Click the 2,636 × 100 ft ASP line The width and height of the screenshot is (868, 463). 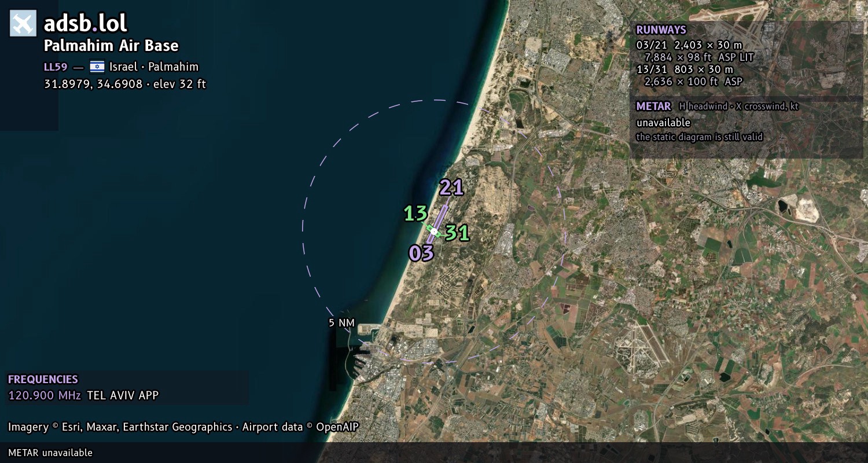(x=693, y=82)
